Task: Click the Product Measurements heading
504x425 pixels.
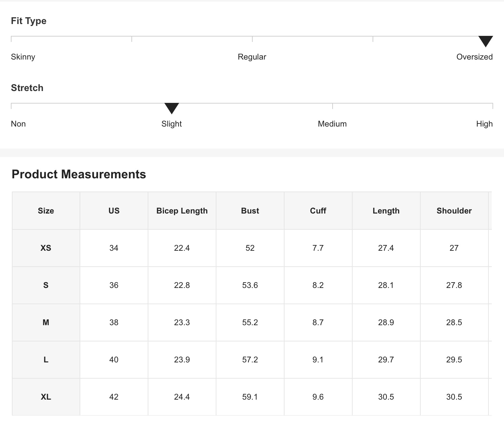Action: tap(79, 174)
